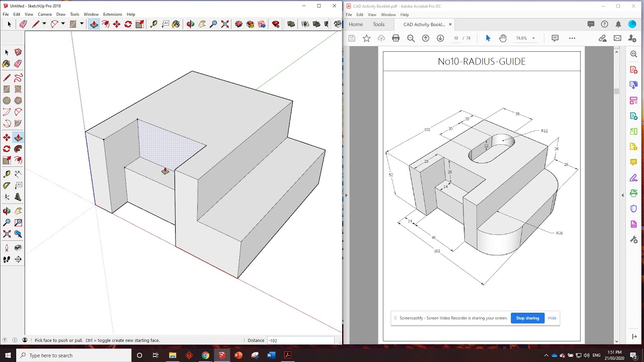Select the Eraser tool in top toolbar
This screenshot has width=644, height=362.
pyautogui.click(x=23, y=24)
